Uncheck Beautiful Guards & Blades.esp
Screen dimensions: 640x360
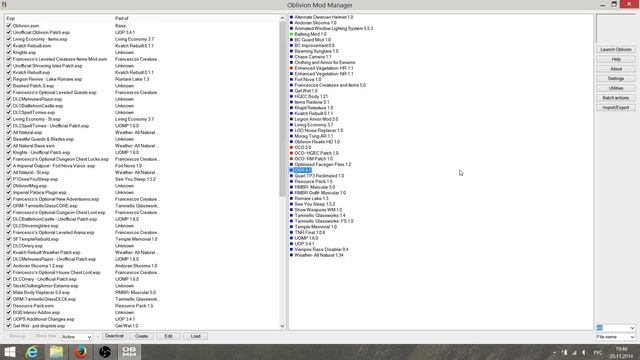[x=9, y=139]
